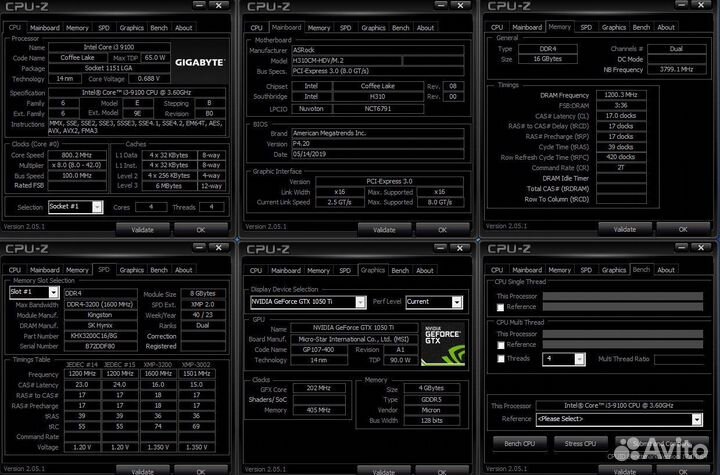This screenshot has height=475, width=720.
Task: Click the CPU Single Thread Reference bar
Action: (623, 306)
